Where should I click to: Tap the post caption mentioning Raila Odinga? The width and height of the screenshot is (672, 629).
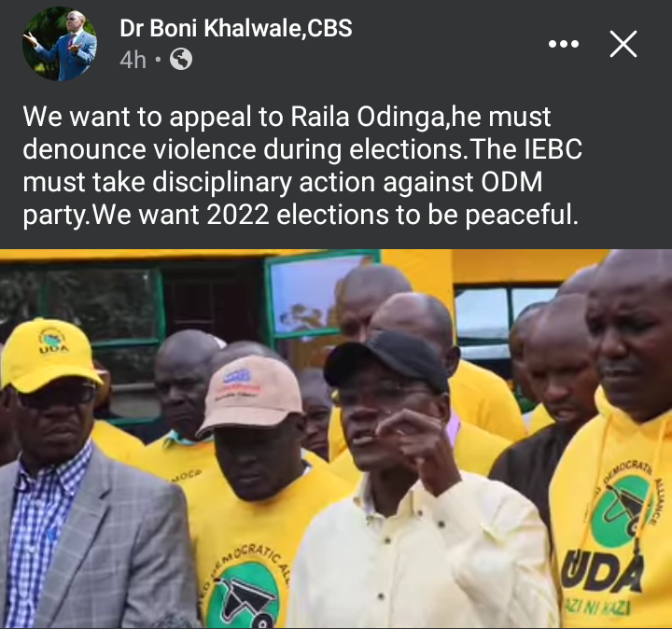[x=302, y=165]
